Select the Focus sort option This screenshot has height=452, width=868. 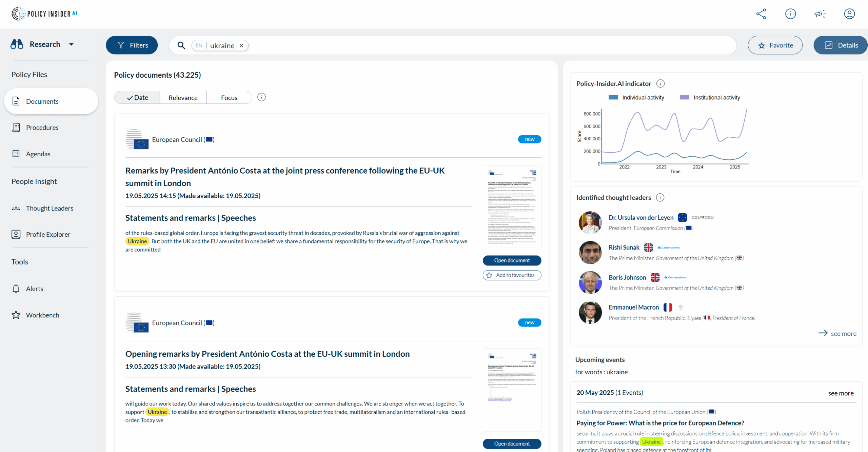(229, 98)
